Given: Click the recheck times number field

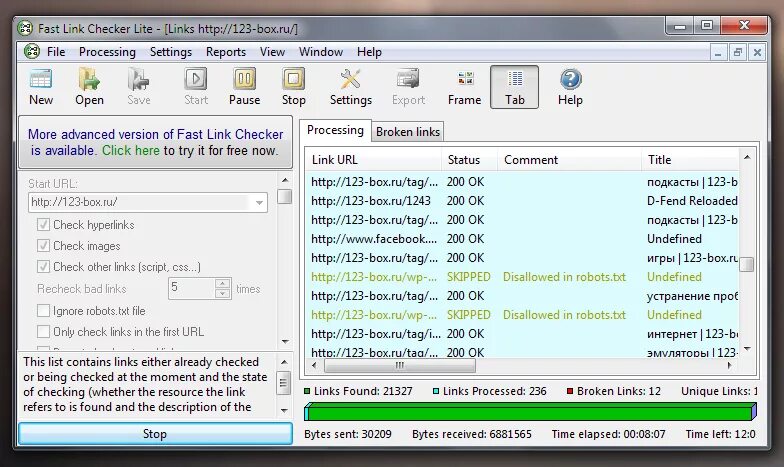Looking at the screenshot, I should pos(192,288).
